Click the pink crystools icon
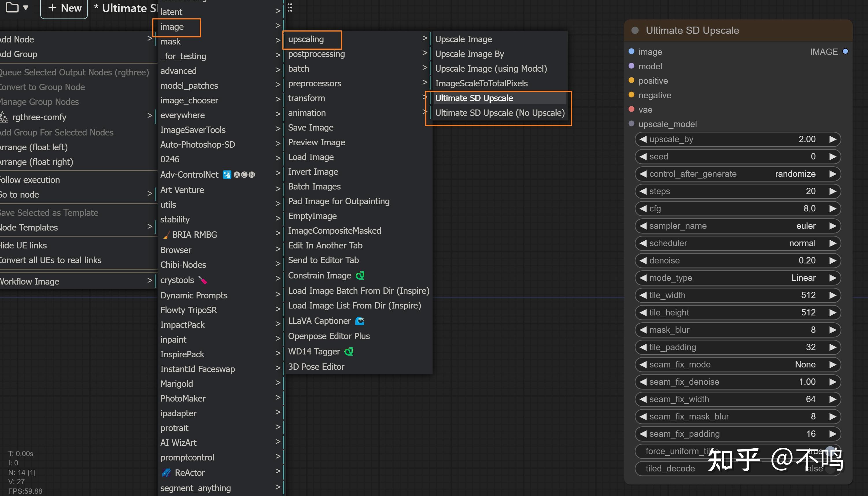 tap(203, 280)
